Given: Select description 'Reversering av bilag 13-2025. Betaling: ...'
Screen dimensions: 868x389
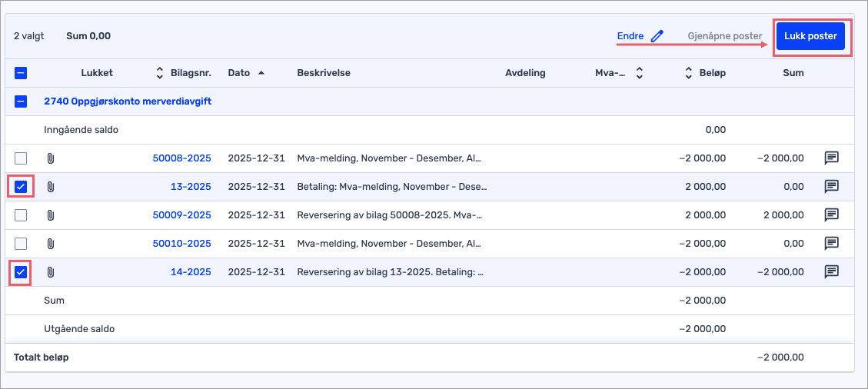Looking at the screenshot, I should pyautogui.click(x=391, y=272).
